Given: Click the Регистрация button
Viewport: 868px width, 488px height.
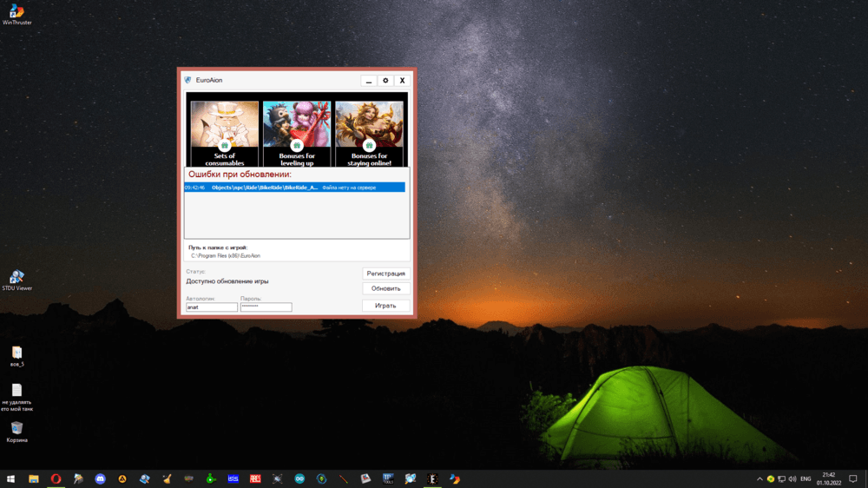Looking at the screenshot, I should point(385,274).
